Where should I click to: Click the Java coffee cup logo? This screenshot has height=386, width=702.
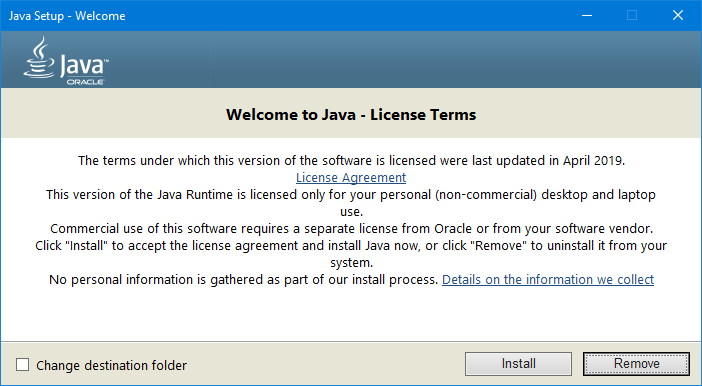point(39,57)
